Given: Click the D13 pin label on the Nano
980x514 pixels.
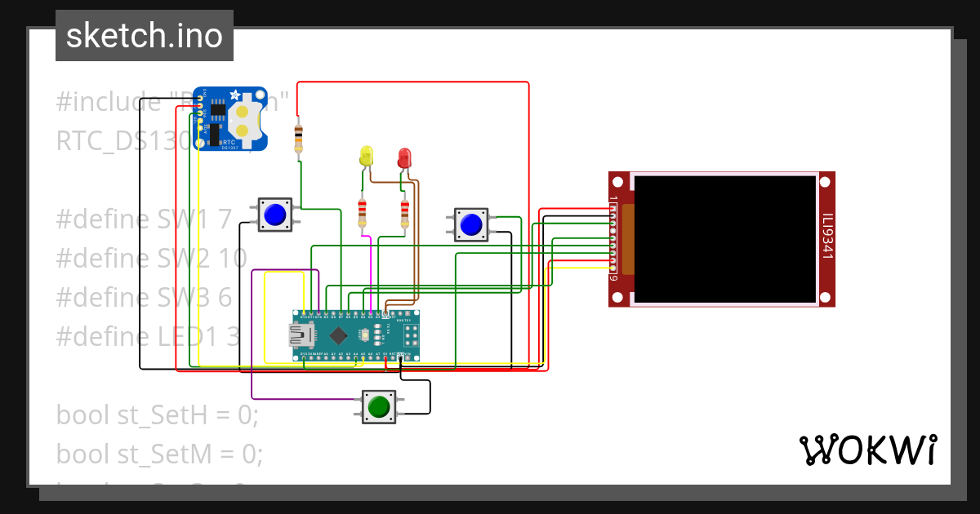Looking at the screenshot, I should click(303, 352).
